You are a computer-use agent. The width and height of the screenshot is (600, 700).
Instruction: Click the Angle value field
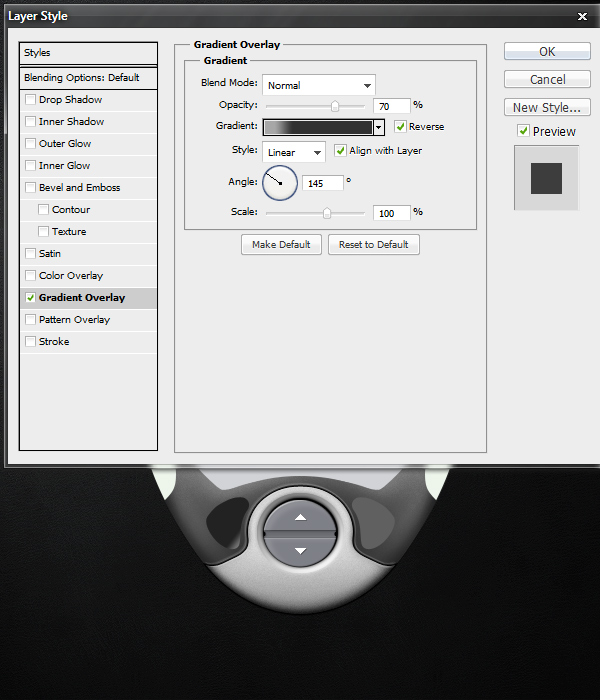pyautogui.click(x=323, y=183)
